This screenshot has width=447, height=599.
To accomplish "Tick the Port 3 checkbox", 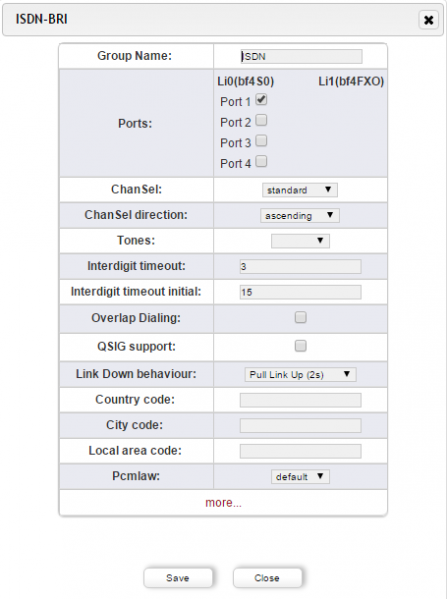I will 261,141.
